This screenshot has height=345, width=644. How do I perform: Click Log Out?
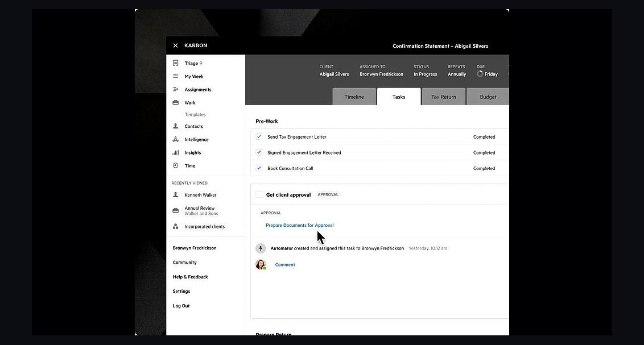tap(181, 306)
